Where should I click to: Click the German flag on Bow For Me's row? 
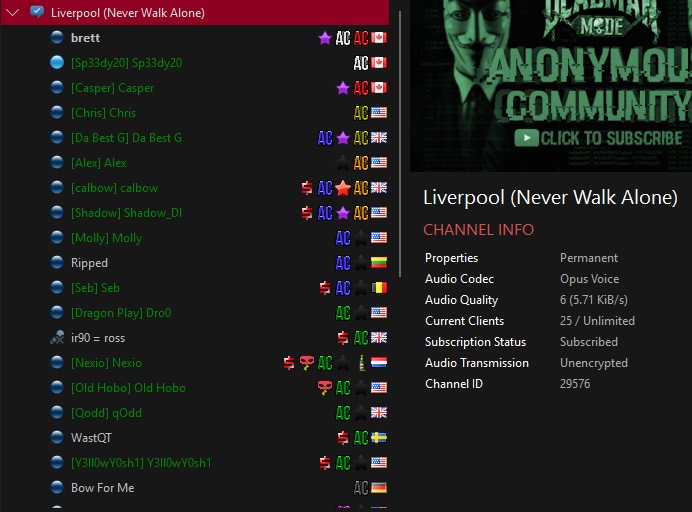pos(379,488)
